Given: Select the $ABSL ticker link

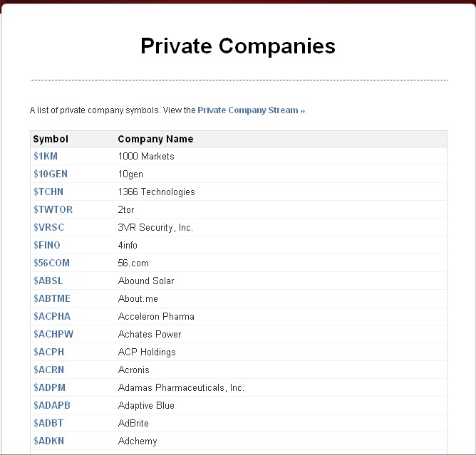Looking at the screenshot, I should (48, 281).
